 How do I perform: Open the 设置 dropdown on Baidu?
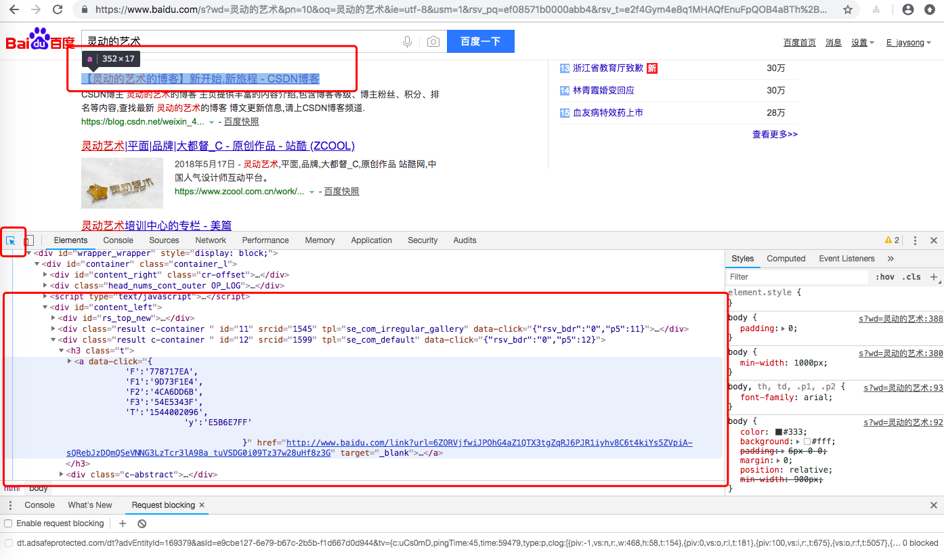[862, 43]
